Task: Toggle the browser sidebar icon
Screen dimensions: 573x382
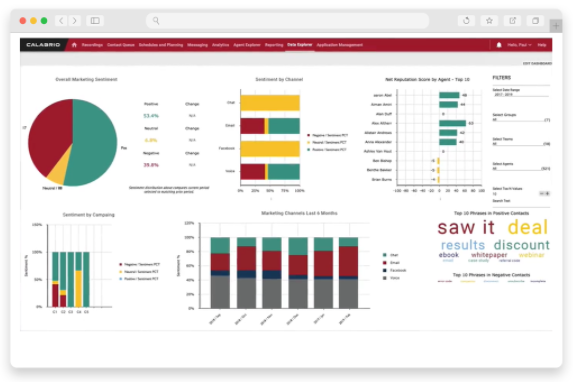Action: [95, 20]
